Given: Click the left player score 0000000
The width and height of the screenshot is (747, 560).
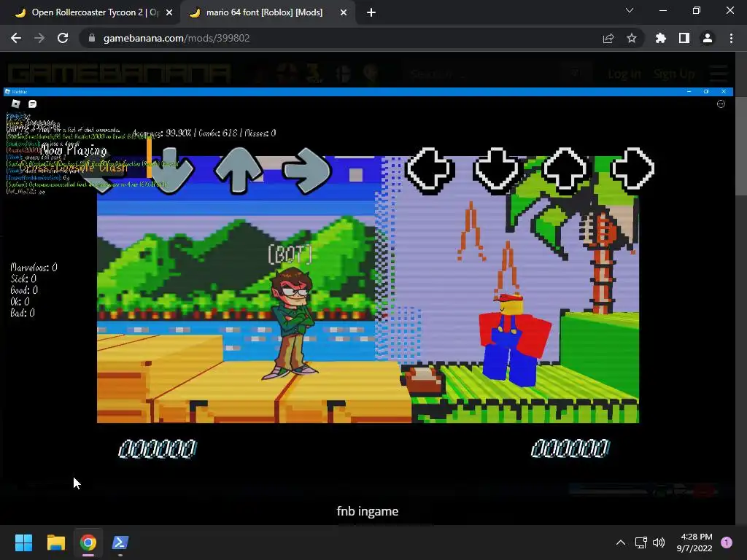Looking at the screenshot, I should [x=158, y=448].
